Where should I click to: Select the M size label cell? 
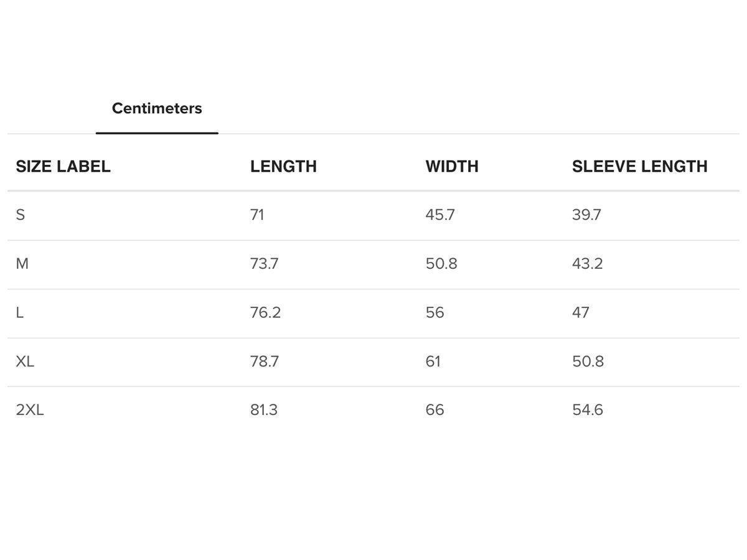[x=22, y=264]
